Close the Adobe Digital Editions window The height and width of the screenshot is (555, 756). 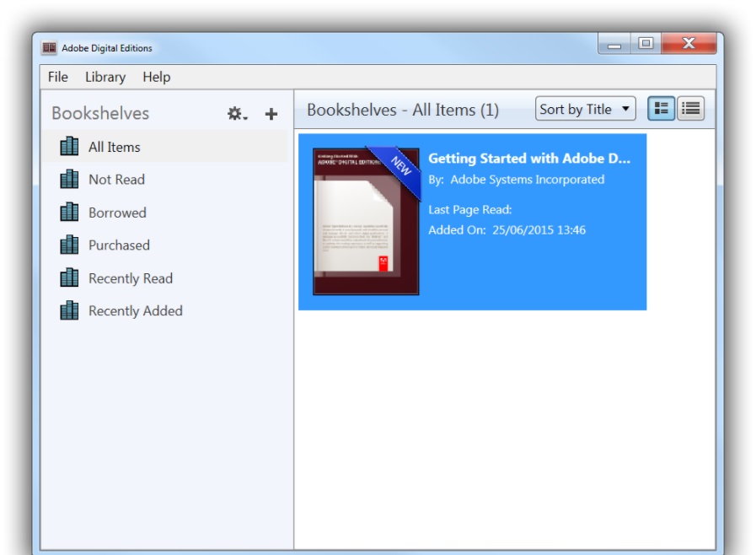point(689,43)
